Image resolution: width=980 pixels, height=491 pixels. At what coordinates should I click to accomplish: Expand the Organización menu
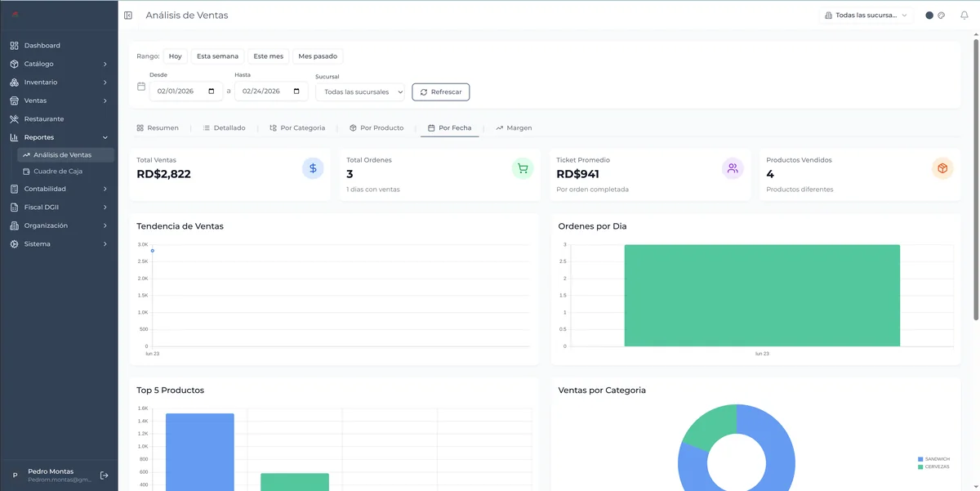pyautogui.click(x=59, y=225)
